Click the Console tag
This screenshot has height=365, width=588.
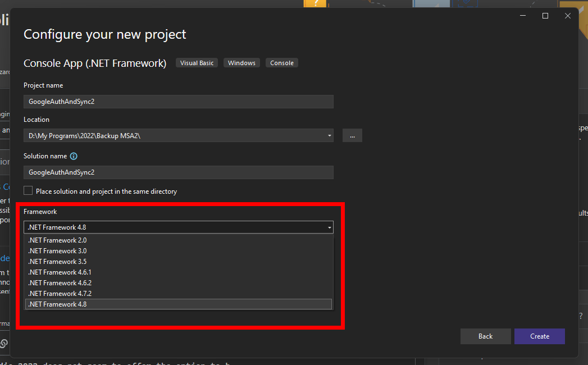pos(282,63)
